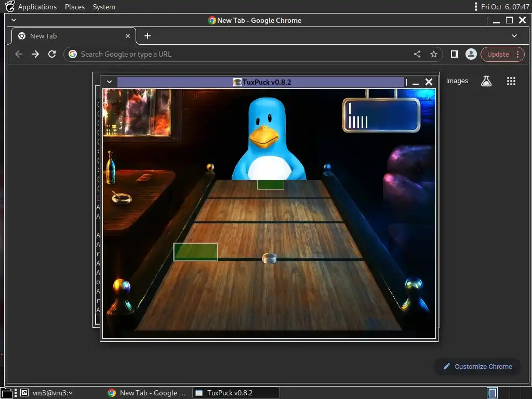Open the Chrome three-dot menu
This screenshot has width=532, height=399.
518,54
